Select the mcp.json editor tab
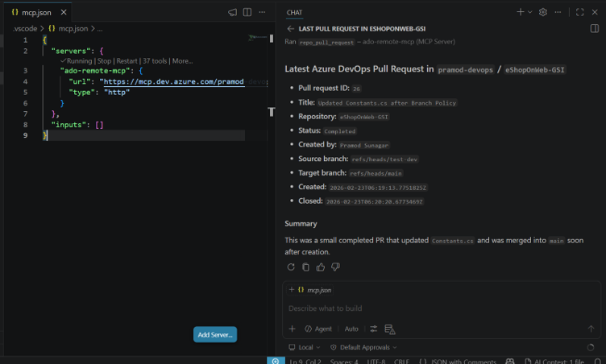Image resolution: width=606 pixels, height=364 pixels. [37, 12]
